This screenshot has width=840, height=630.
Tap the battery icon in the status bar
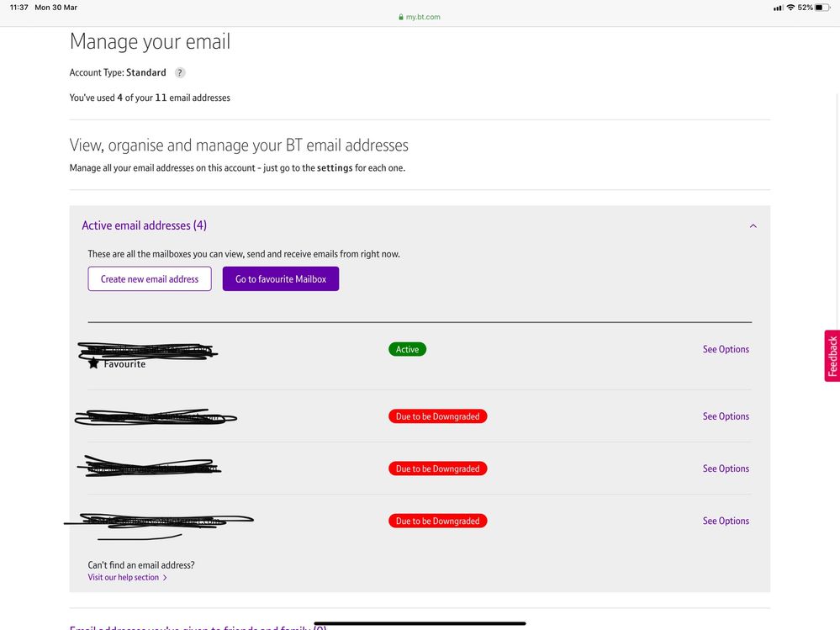(x=822, y=8)
